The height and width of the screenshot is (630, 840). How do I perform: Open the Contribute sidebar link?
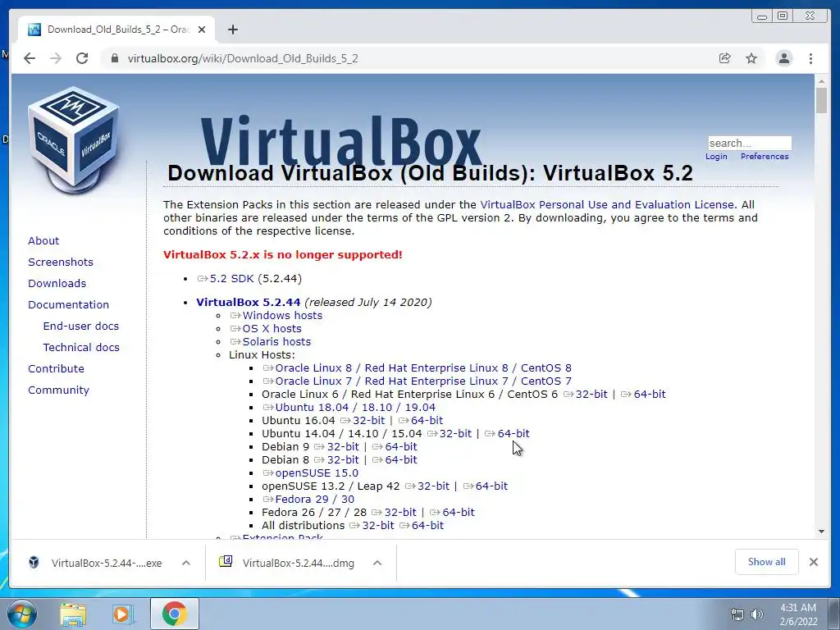(x=56, y=369)
